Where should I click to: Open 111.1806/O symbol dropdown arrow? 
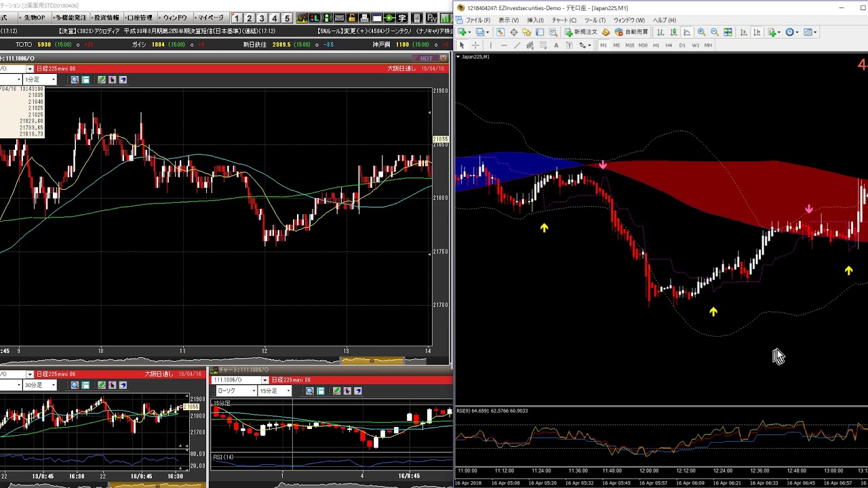265,380
